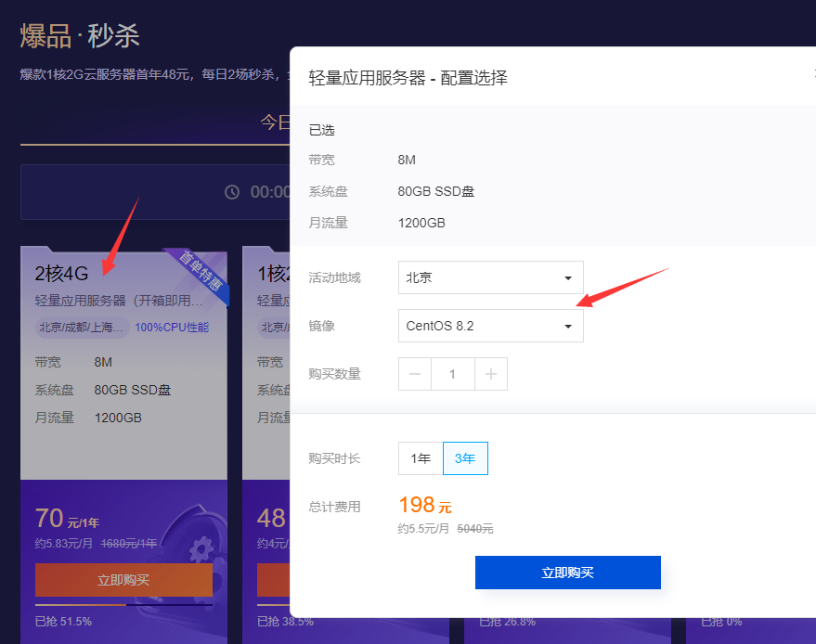Open the 镜像 dropdown showing CentOS 8.2
Screen dimensions: 816x644
point(490,326)
